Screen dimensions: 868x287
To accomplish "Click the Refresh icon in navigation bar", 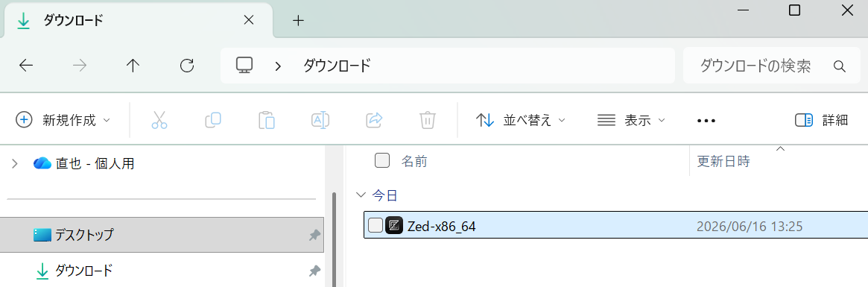I will click(187, 66).
